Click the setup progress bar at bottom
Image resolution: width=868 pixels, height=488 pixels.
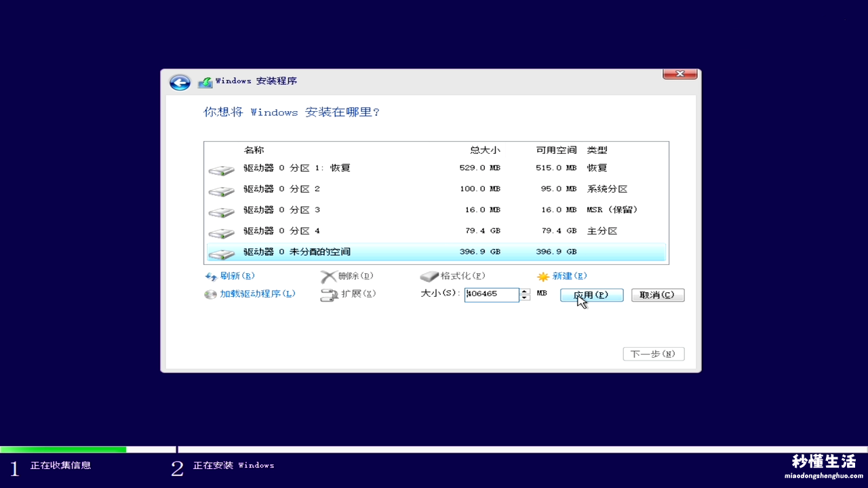click(434, 449)
